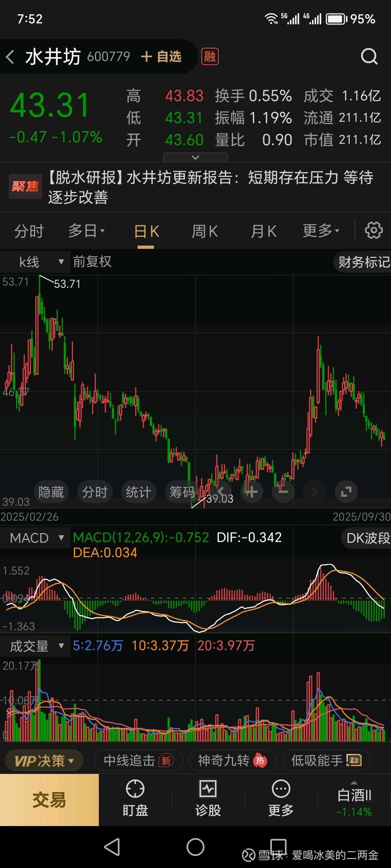
Task: Tap the 聚焦 red badge icon
Action: click(x=25, y=187)
